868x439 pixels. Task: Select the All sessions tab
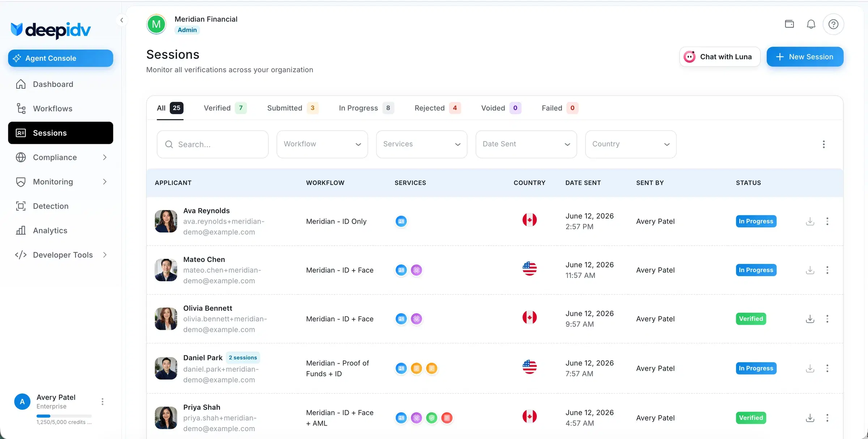(170, 108)
